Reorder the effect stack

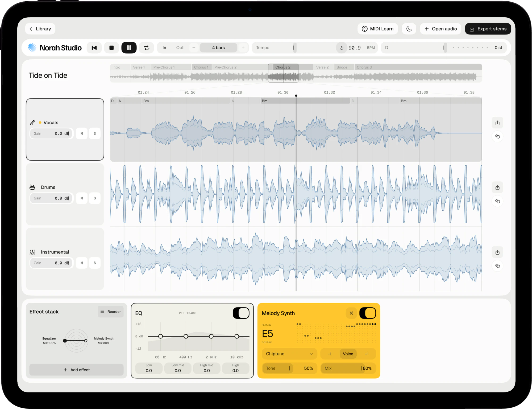click(x=111, y=312)
